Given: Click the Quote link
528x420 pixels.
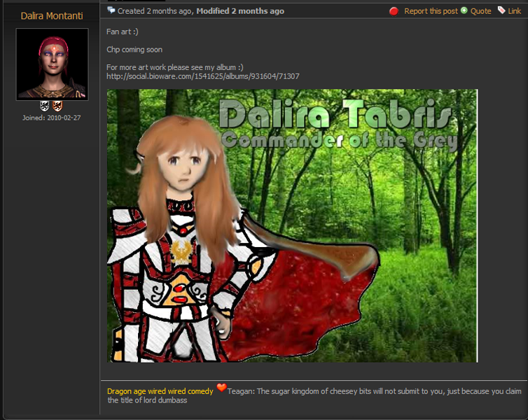Looking at the screenshot, I should click(480, 11).
